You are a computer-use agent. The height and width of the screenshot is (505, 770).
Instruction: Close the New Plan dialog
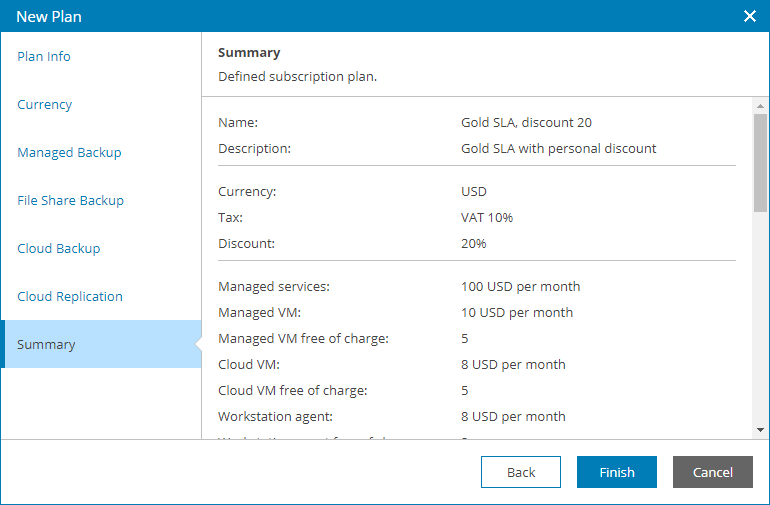(750, 16)
